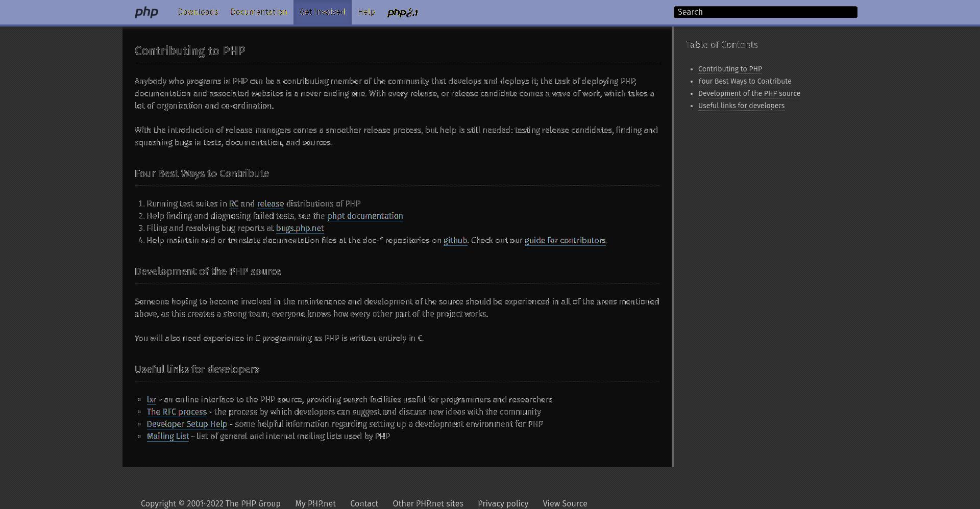Open the RC link
This screenshot has height=509, width=980.
coord(234,203)
